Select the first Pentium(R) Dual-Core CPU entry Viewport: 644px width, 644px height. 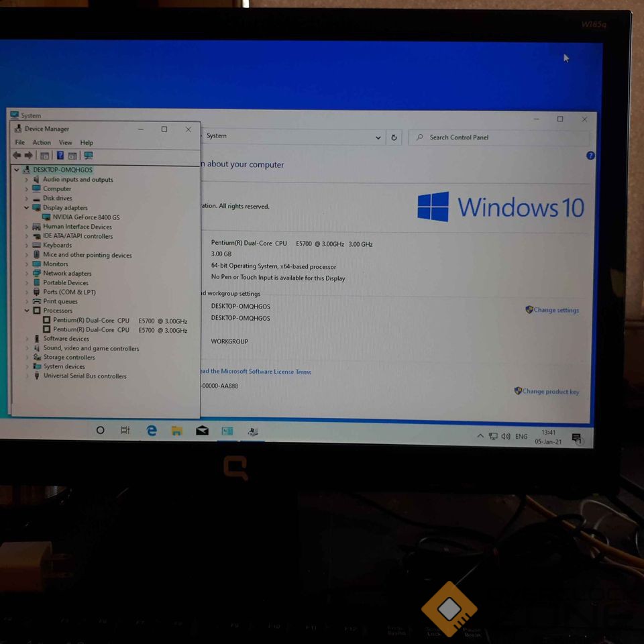(x=120, y=321)
